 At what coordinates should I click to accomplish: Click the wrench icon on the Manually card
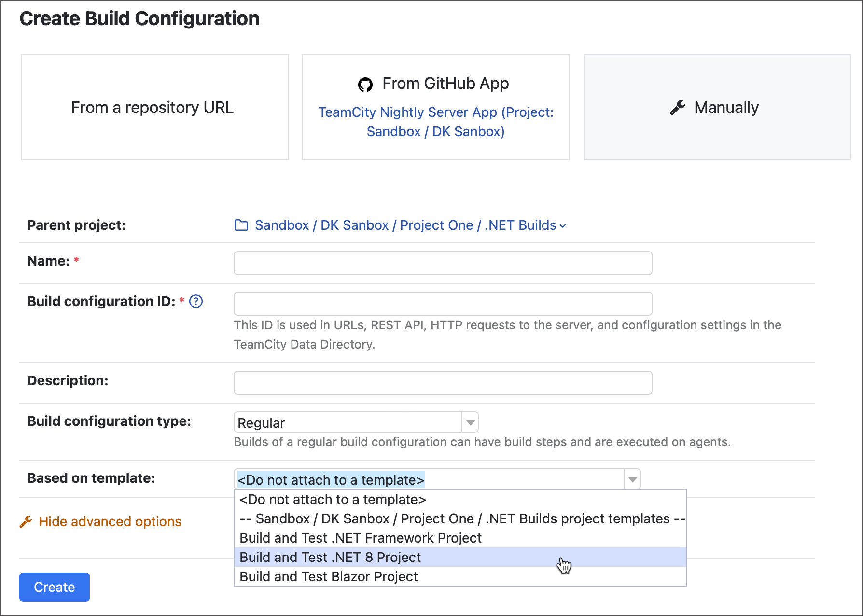pyautogui.click(x=678, y=107)
